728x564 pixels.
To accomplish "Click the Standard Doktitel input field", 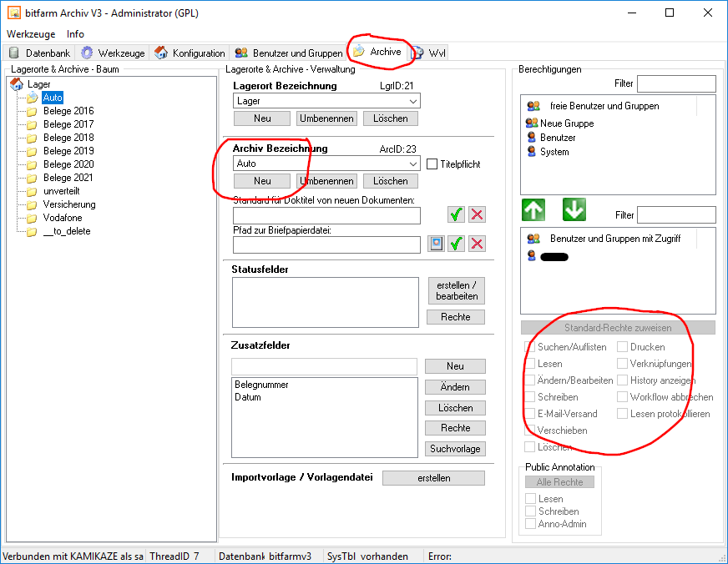I will tap(327, 216).
